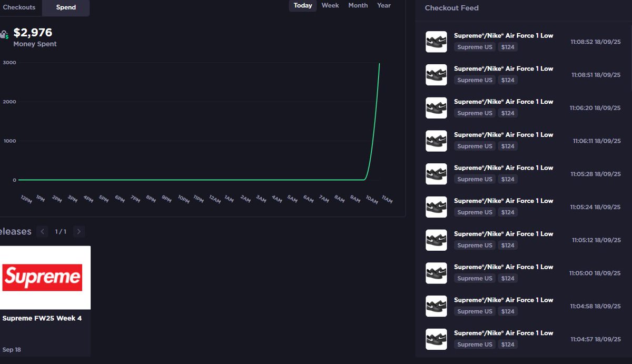
Task: Click Supreme US tag on 11:05:00 checkout
Action: tap(475, 278)
